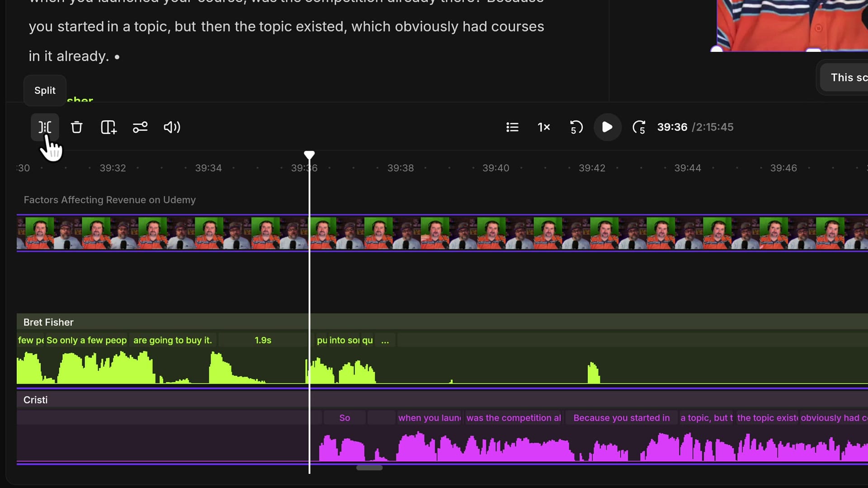Click the 39:40 ruler mark

pos(496,168)
